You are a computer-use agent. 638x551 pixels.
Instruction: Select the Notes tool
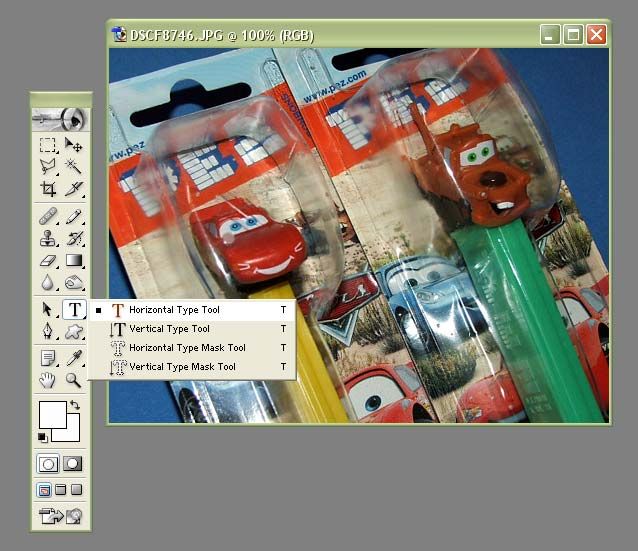[x=48, y=358]
